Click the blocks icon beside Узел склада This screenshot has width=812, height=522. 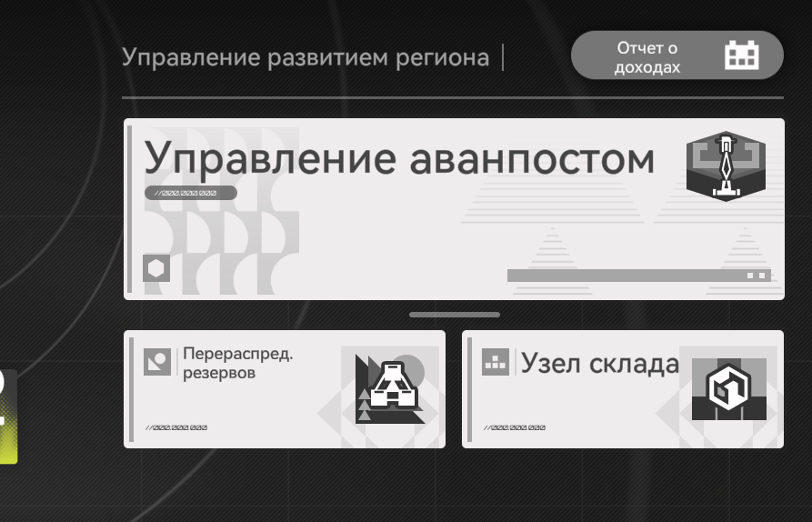[x=496, y=361]
